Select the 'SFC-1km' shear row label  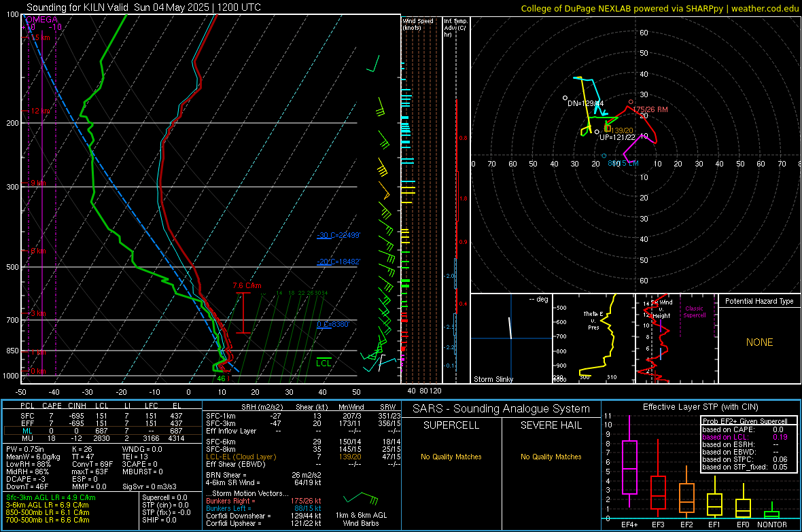[x=221, y=416]
